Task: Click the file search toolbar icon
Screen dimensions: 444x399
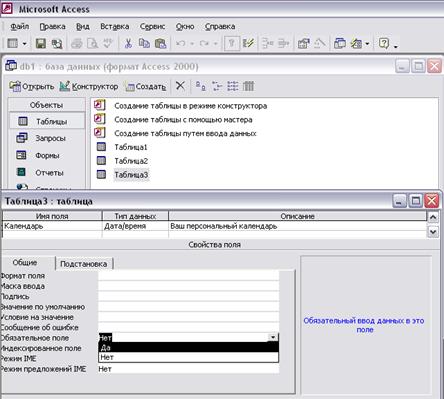Action: [57, 43]
